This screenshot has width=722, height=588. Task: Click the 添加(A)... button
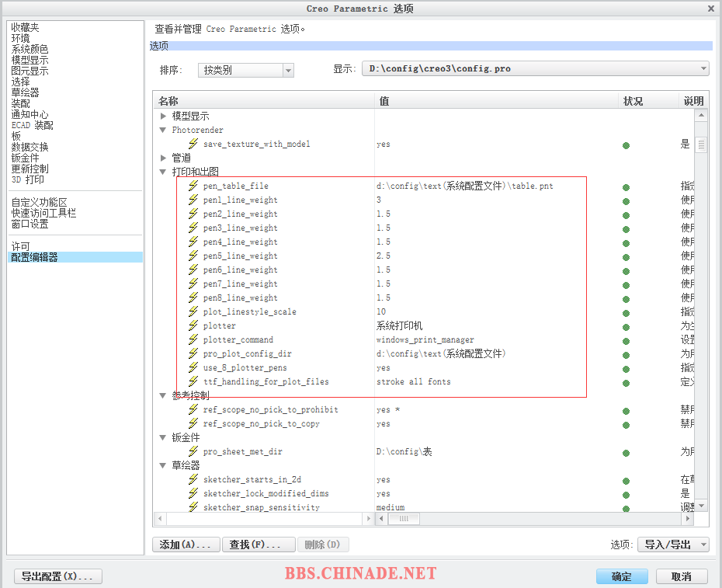click(186, 545)
